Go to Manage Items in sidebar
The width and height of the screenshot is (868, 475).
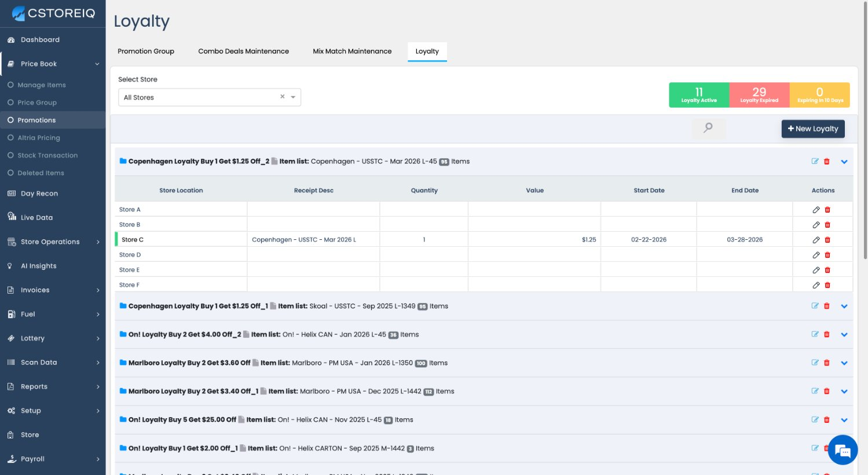pyautogui.click(x=42, y=85)
